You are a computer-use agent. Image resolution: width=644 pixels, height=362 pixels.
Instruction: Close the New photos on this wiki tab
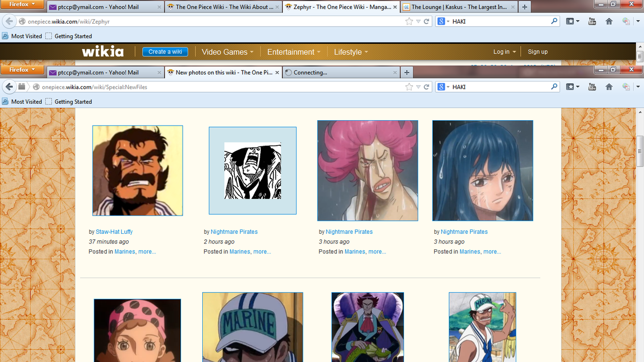click(x=277, y=72)
